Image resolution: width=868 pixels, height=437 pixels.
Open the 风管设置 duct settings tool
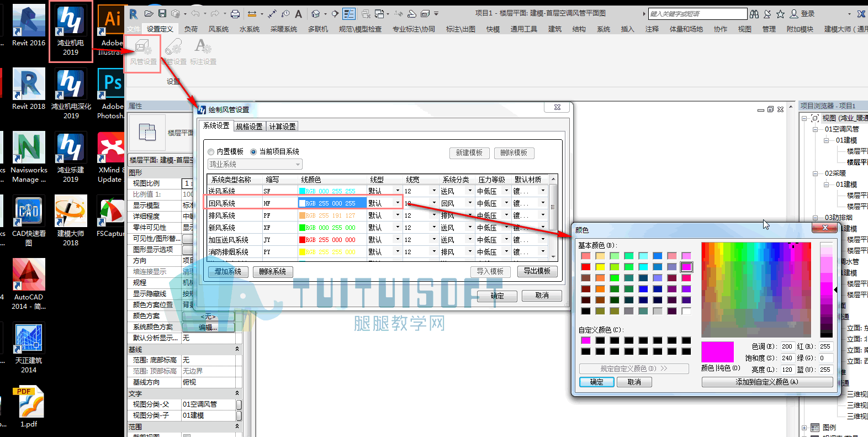[144, 52]
